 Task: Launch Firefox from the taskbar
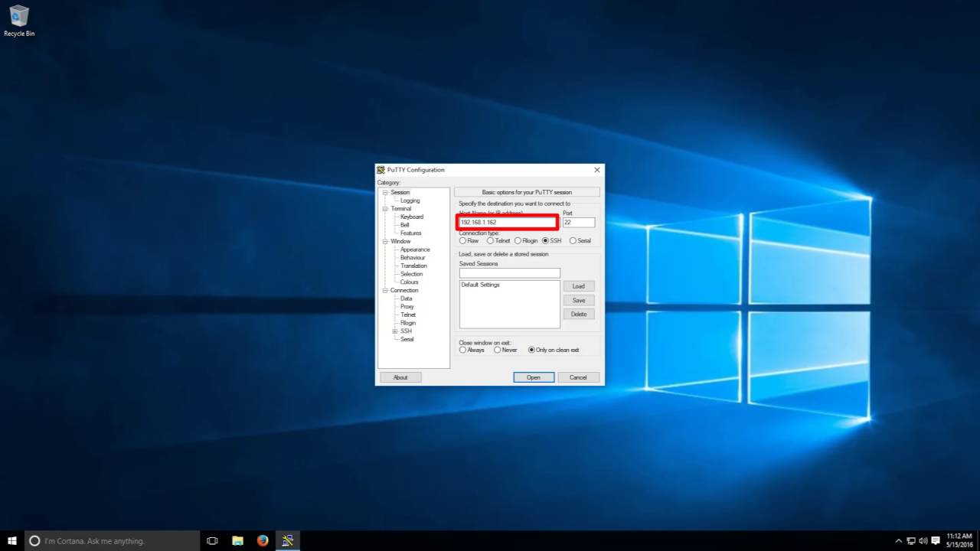263,540
